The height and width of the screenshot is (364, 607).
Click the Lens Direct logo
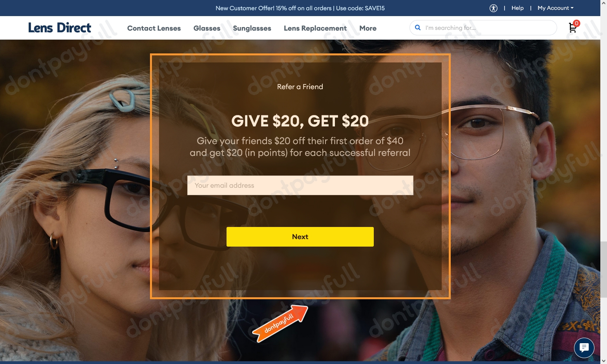pos(60,27)
